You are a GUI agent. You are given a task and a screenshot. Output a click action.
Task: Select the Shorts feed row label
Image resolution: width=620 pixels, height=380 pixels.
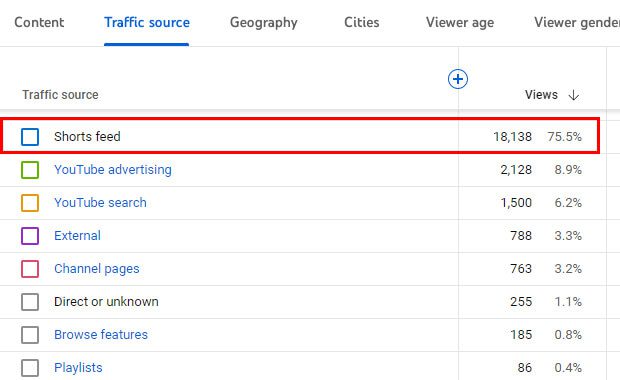[87, 137]
